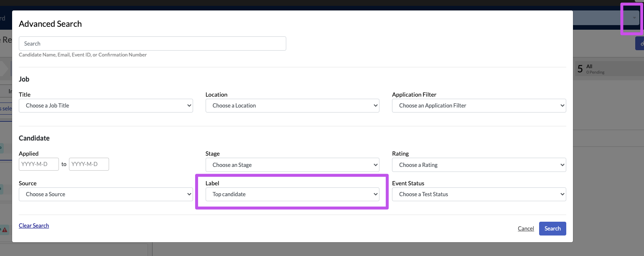Open the Job Title dropdown

tap(106, 105)
